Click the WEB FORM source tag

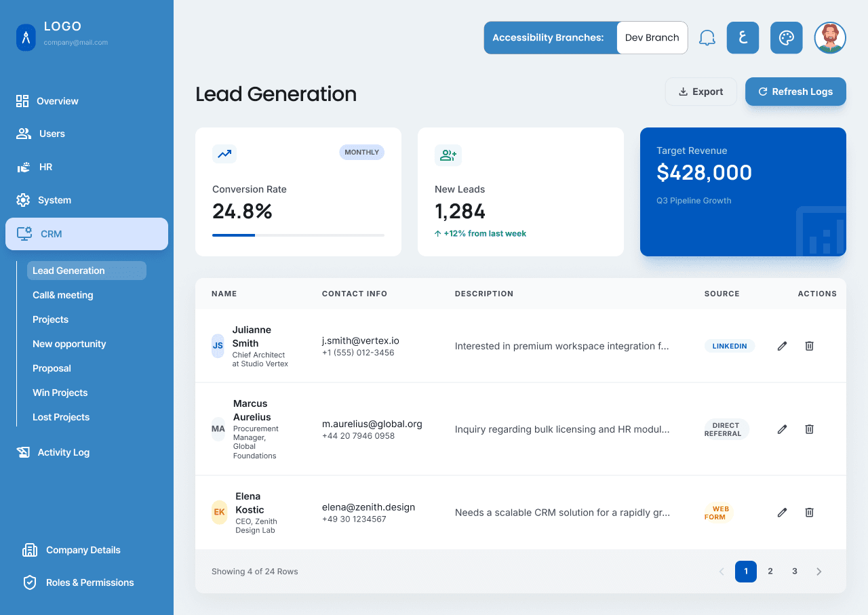click(x=719, y=513)
